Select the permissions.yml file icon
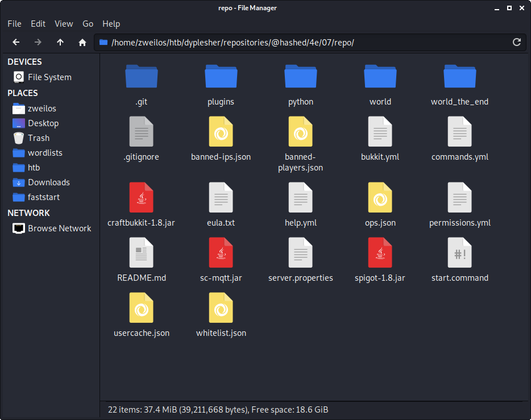The height and width of the screenshot is (420, 531). click(x=460, y=198)
